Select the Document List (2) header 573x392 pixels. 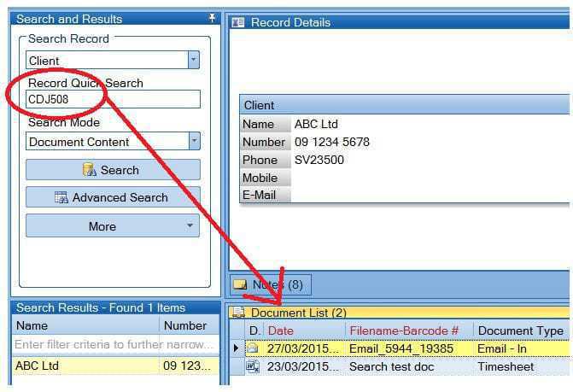[399, 313]
